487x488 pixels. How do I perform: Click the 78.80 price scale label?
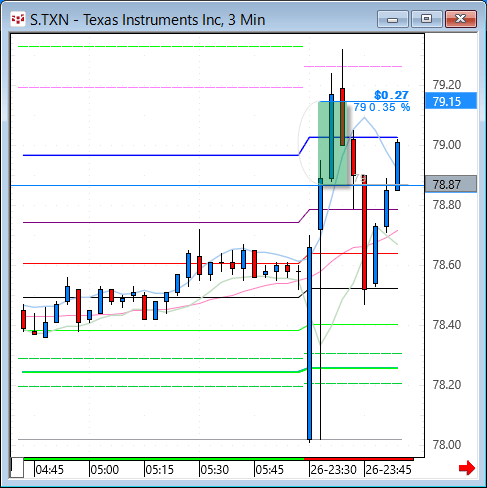click(447, 204)
